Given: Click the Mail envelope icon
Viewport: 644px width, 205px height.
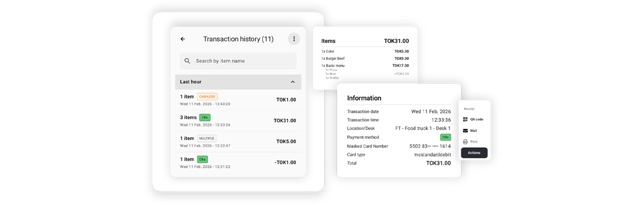Looking at the screenshot, I should click(465, 131).
